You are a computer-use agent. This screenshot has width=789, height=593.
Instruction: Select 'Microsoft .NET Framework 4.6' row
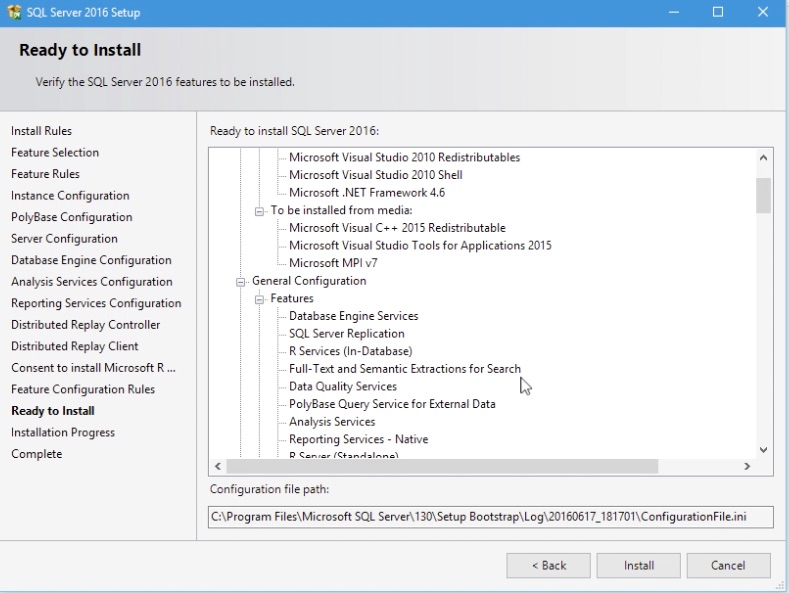coord(367,193)
